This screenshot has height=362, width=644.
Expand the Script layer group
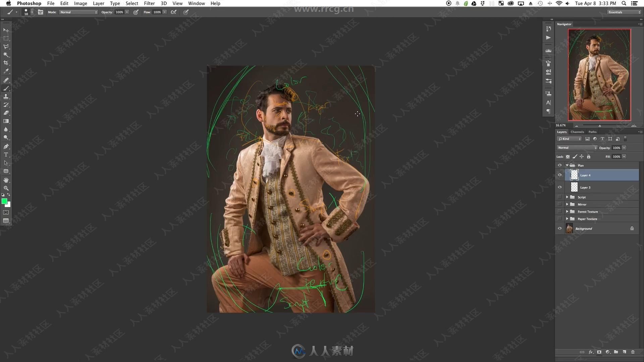click(x=568, y=197)
